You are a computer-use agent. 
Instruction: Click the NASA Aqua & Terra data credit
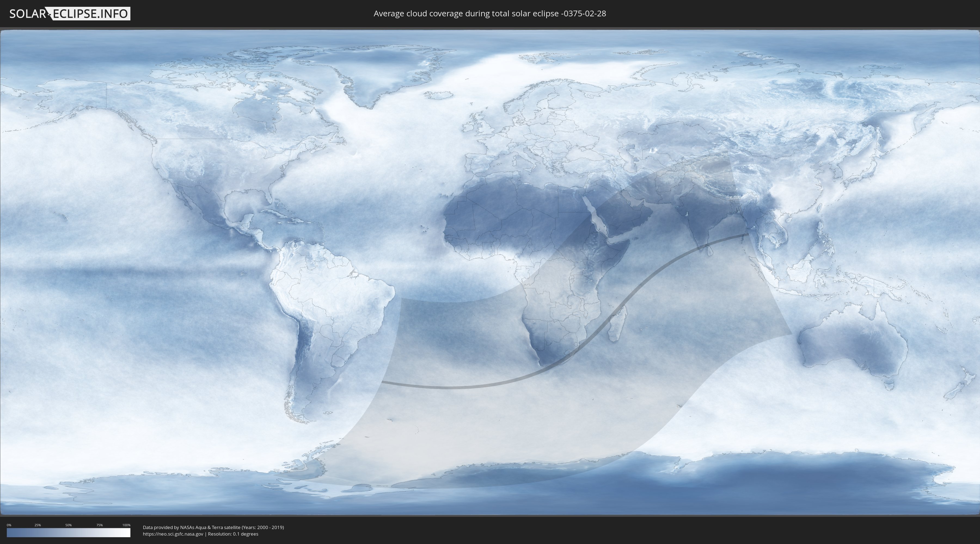click(213, 527)
